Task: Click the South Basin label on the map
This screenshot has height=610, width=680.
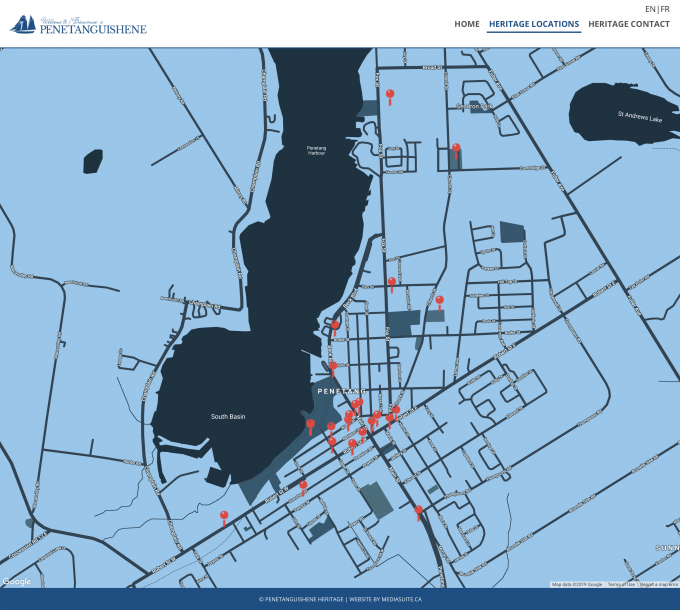Action: tap(228, 416)
